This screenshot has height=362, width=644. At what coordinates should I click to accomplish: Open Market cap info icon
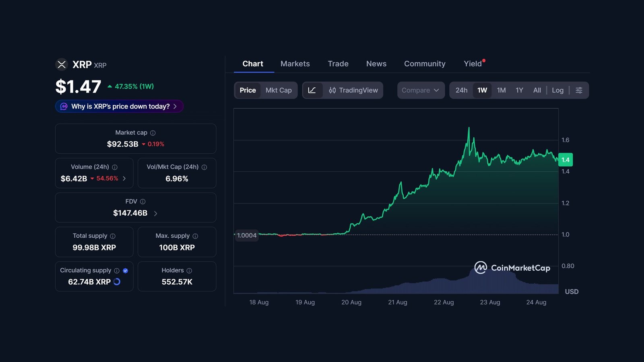153,133
